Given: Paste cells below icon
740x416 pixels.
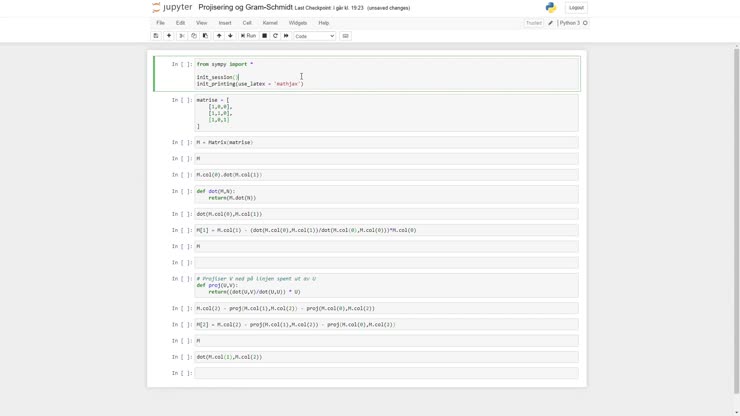Looking at the screenshot, I should 205,36.
